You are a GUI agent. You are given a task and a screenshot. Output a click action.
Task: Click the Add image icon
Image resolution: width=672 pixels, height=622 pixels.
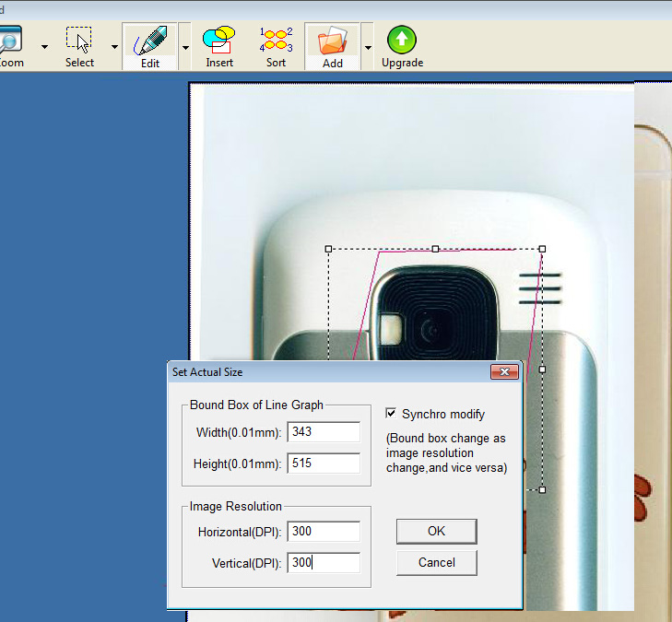[332, 41]
